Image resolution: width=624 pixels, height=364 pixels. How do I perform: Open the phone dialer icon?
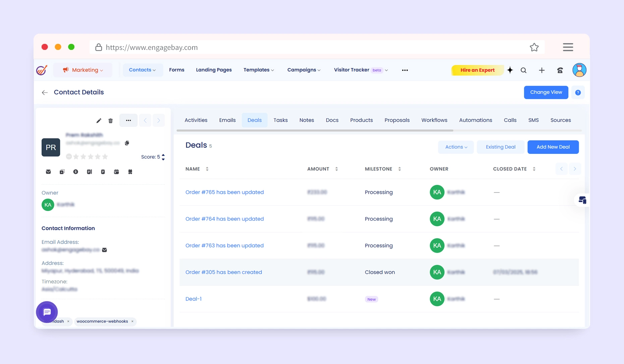(560, 70)
